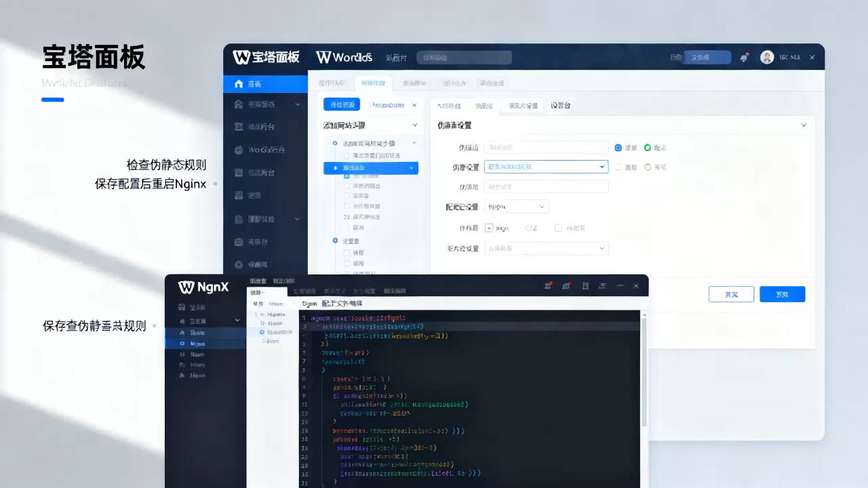Click the Skana row in NgnX sidebar

click(x=205, y=333)
